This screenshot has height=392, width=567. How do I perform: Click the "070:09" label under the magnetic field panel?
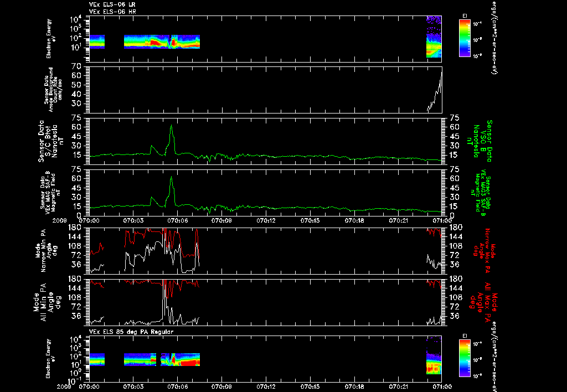(x=222, y=220)
